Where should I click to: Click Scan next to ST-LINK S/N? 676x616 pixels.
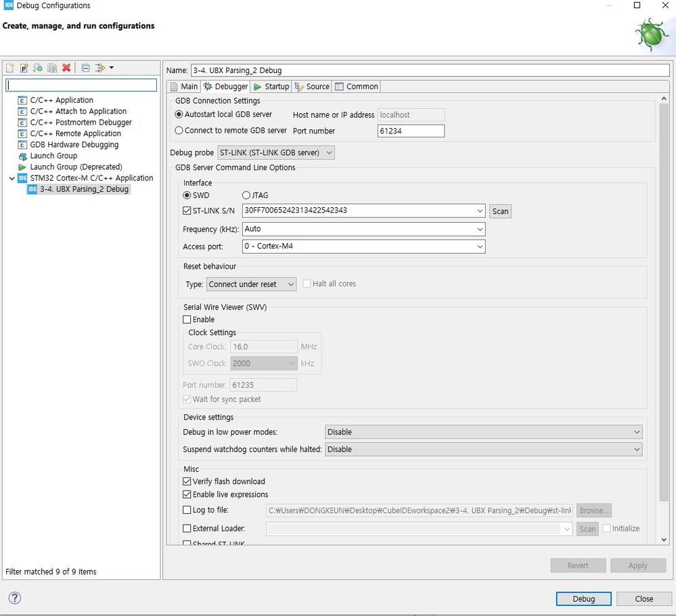point(500,211)
